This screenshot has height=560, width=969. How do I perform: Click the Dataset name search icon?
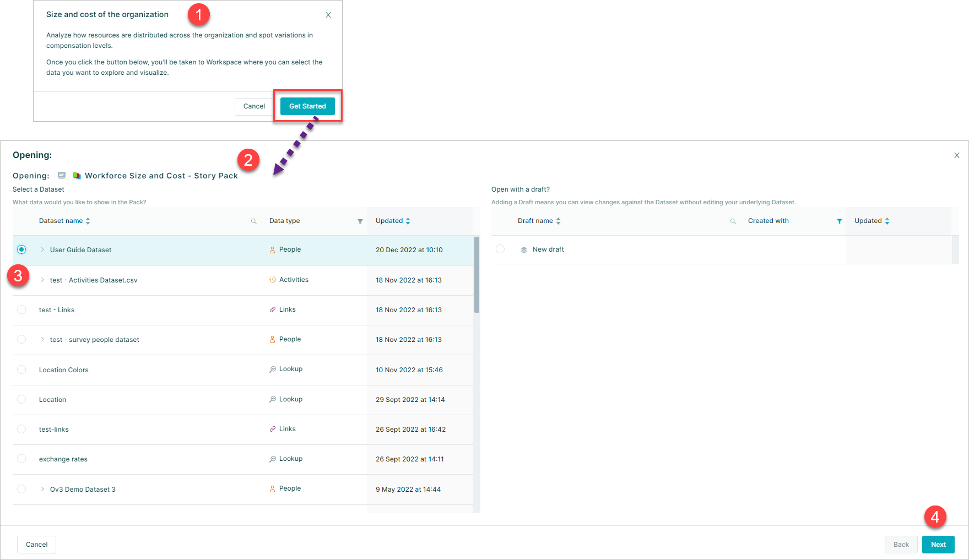pyautogui.click(x=254, y=221)
